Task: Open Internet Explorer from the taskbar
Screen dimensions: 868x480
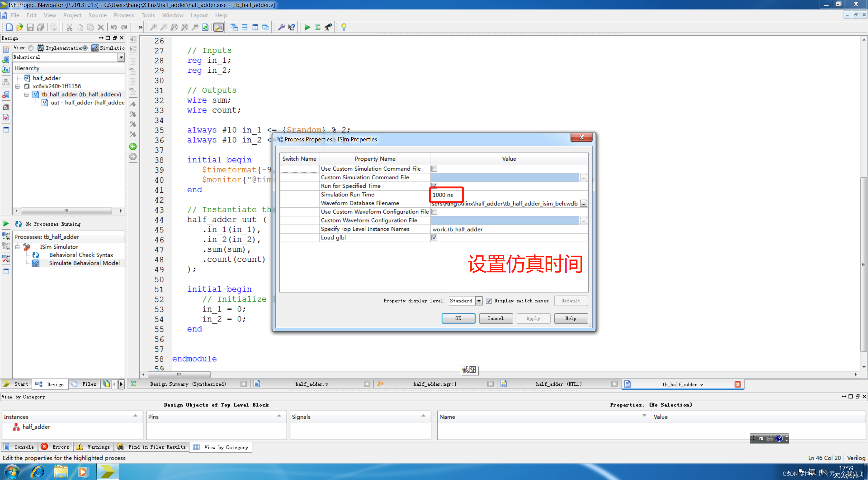Action: click(x=38, y=471)
